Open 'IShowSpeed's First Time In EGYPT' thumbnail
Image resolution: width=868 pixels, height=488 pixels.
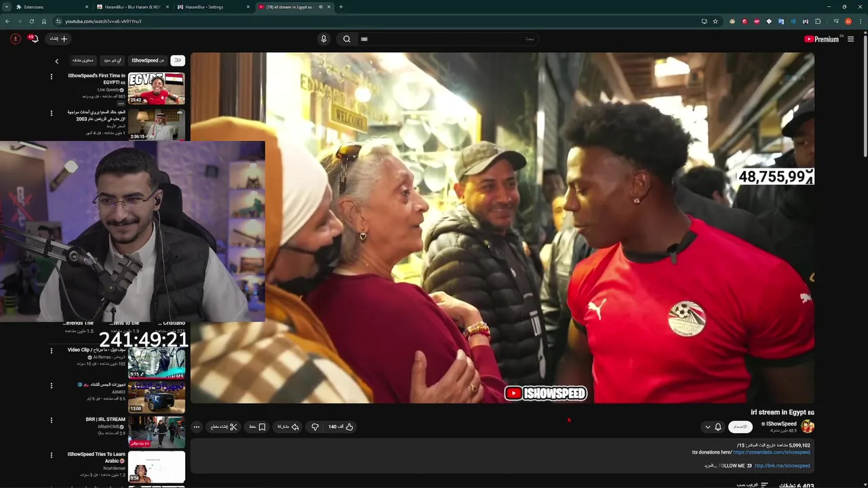(157, 88)
